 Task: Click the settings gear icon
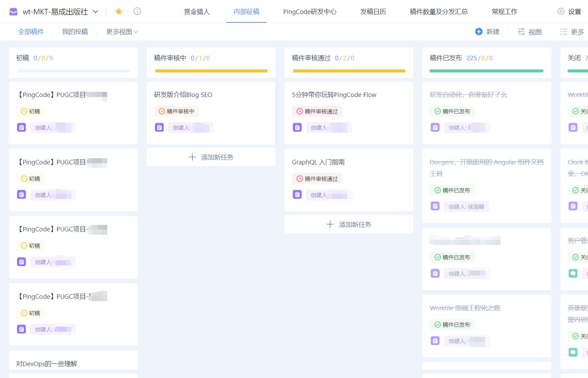coord(561,12)
